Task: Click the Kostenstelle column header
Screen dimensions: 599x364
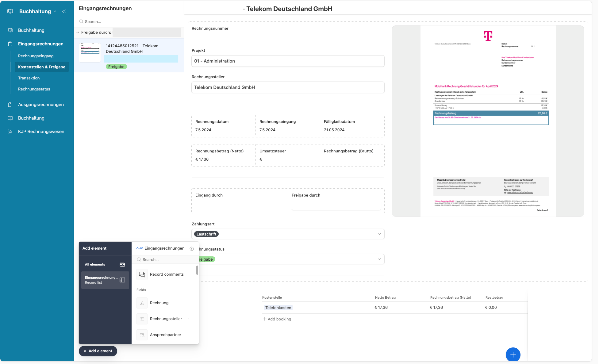Action: point(272,297)
